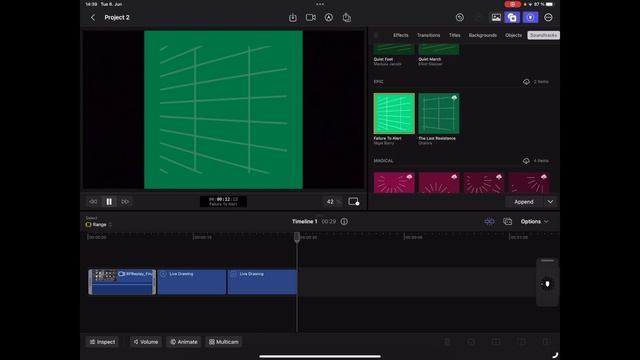Screen dimensions: 640x360
Task: Switch to the Objects tab
Action: click(513, 35)
